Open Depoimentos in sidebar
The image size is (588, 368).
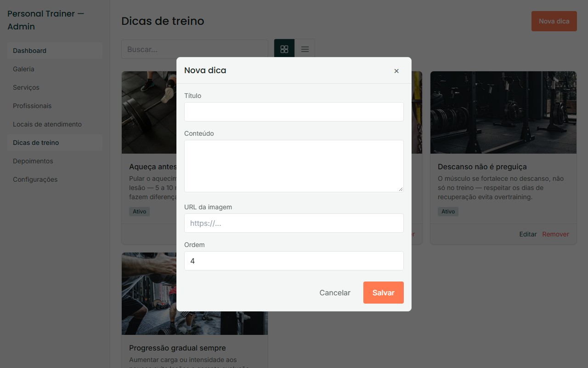click(x=55, y=161)
